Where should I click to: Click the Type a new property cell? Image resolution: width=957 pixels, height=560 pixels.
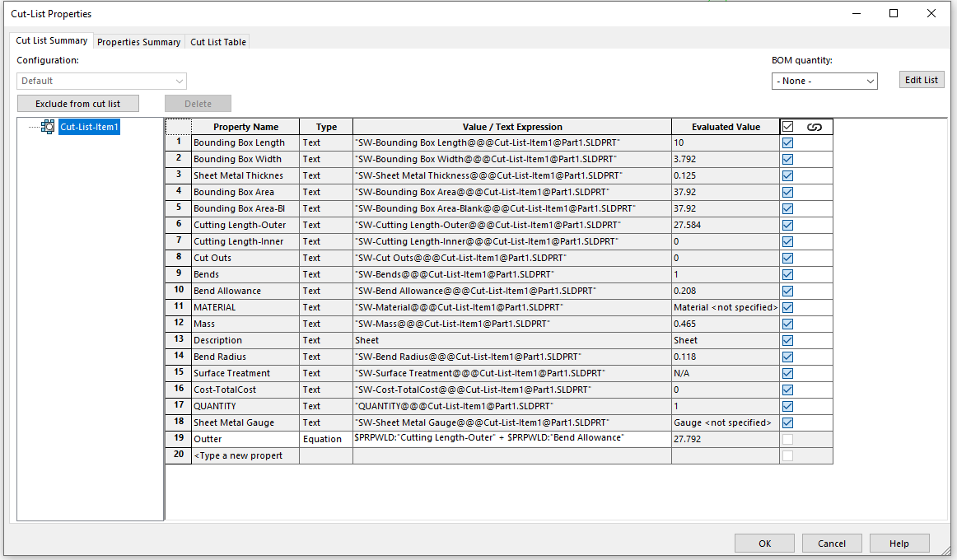(x=245, y=455)
